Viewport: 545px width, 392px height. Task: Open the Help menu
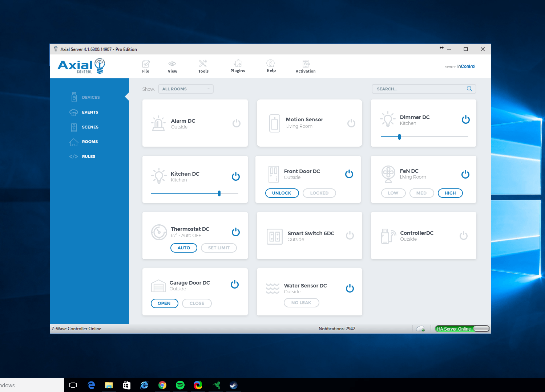click(271, 66)
